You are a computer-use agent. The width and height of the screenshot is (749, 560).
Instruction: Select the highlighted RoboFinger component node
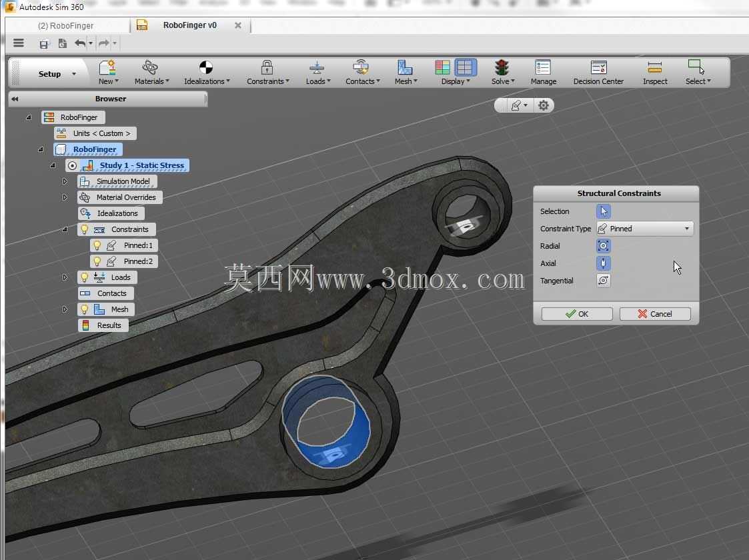[x=88, y=149]
